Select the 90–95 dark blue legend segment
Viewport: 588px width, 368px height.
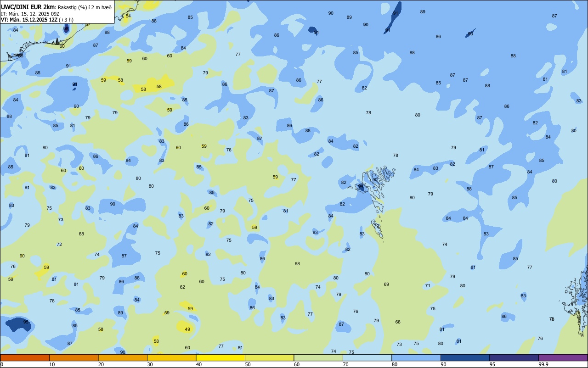465,357
